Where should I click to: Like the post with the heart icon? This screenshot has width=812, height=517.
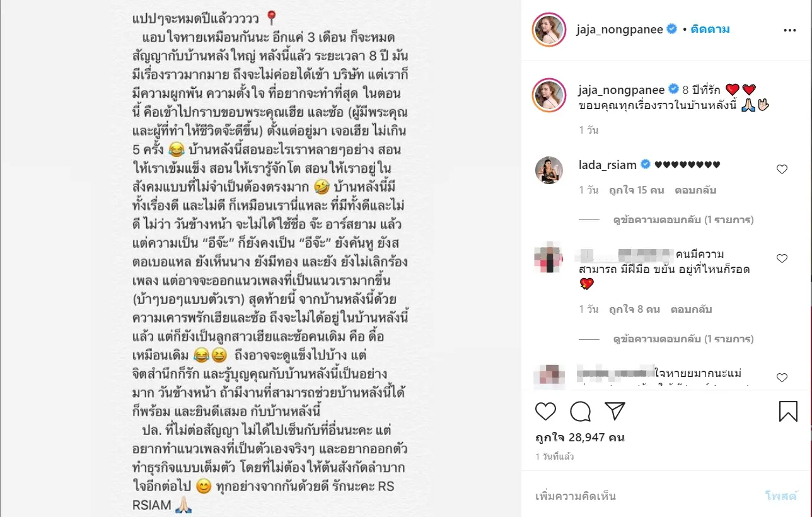(546, 412)
